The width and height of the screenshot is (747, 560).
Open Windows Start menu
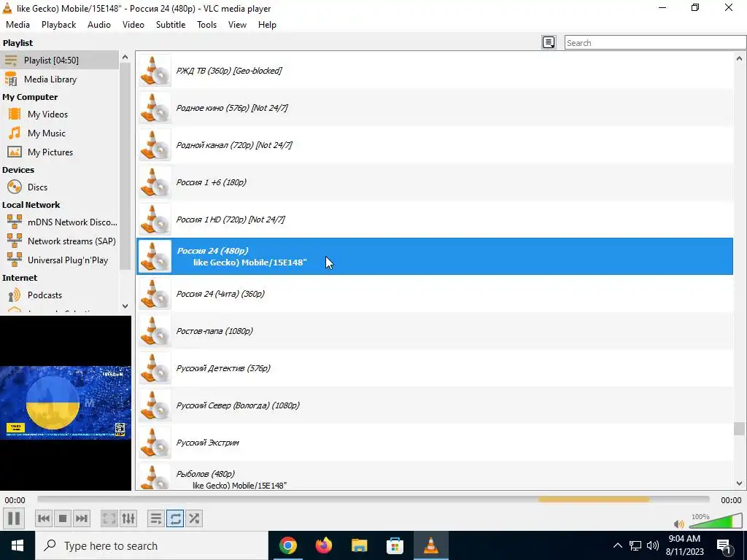[18, 545]
